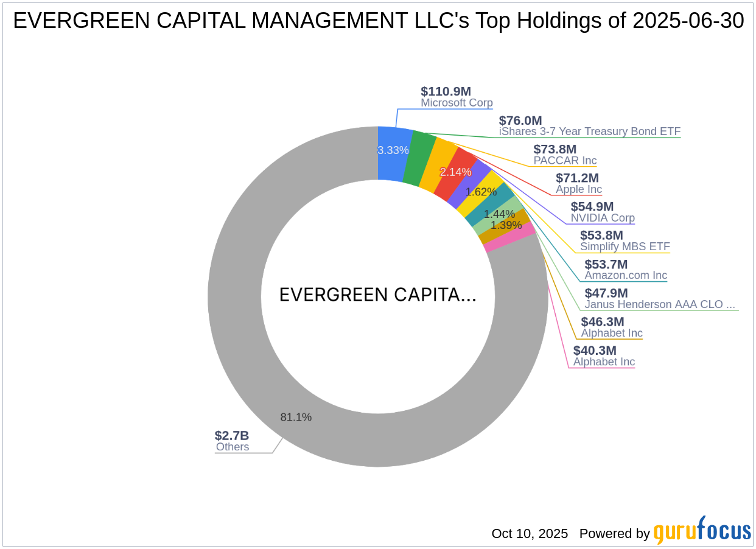Click the chart title heading

379,21
